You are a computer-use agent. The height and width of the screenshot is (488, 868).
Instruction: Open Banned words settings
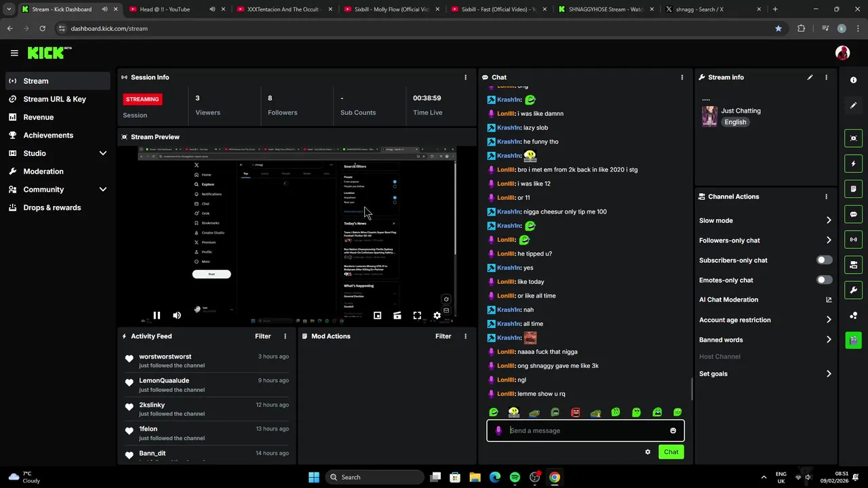[765, 340]
